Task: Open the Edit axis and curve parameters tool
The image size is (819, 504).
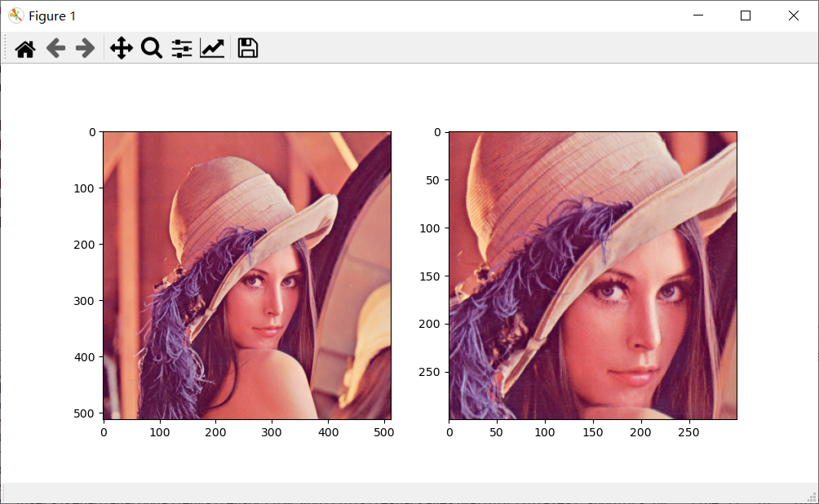Action: pos(212,48)
